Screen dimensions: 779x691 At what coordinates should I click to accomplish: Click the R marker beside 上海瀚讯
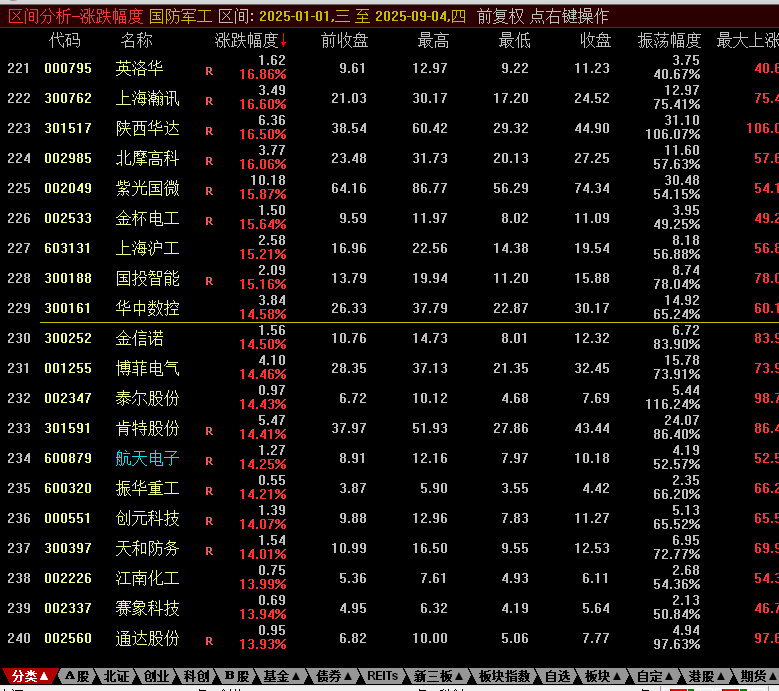[209, 101]
